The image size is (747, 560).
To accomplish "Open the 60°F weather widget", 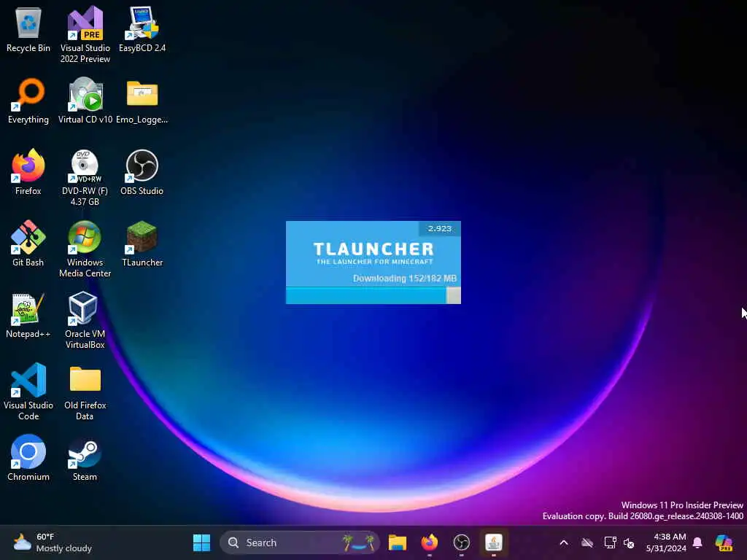I will pyautogui.click(x=53, y=542).
